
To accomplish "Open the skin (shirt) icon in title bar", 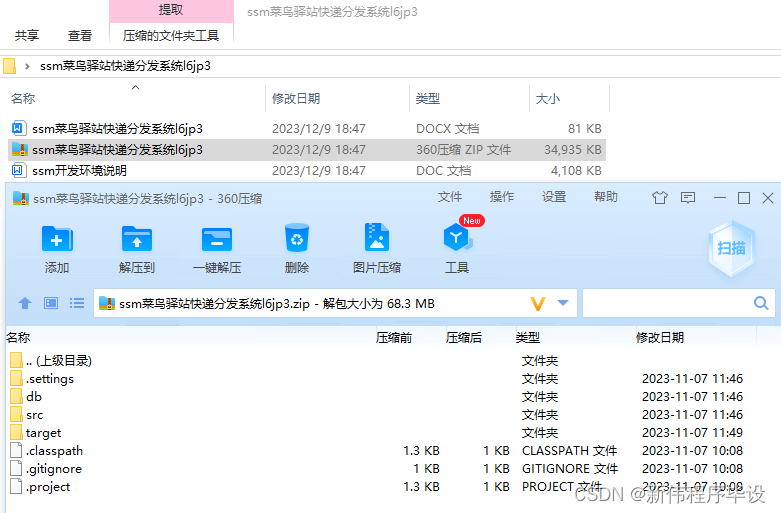I will (659, 198).
